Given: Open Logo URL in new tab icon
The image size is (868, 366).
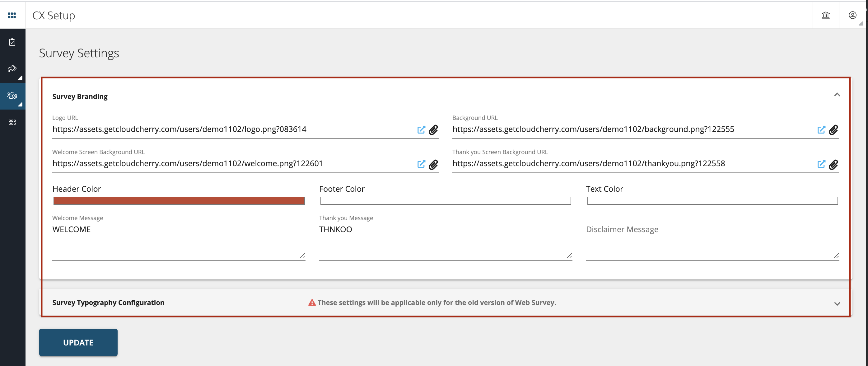Looking at the screenshot, I should [421, 130].
